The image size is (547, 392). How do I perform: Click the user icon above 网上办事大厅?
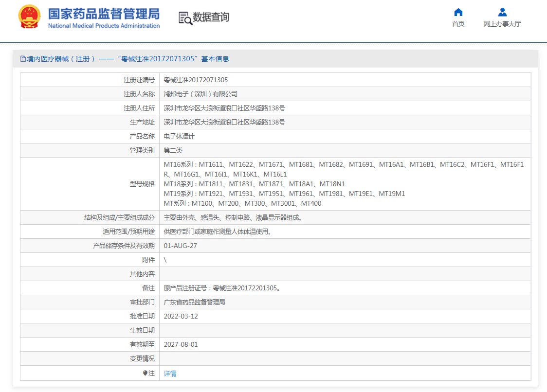click(502, 13)
